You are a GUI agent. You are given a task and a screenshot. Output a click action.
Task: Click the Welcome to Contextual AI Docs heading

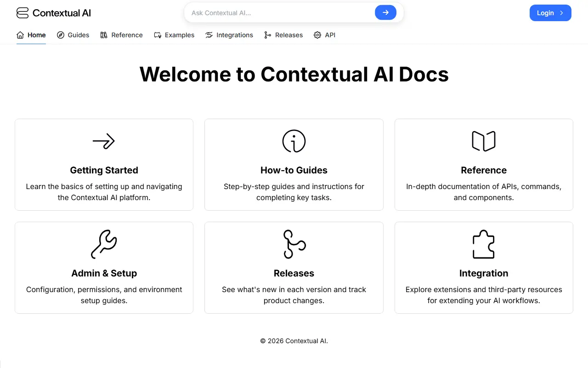(x=294, y=74)
